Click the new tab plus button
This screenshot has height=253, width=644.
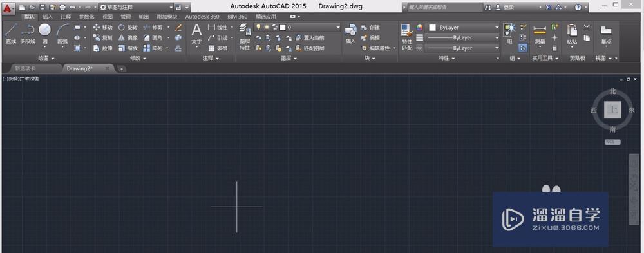121,69
